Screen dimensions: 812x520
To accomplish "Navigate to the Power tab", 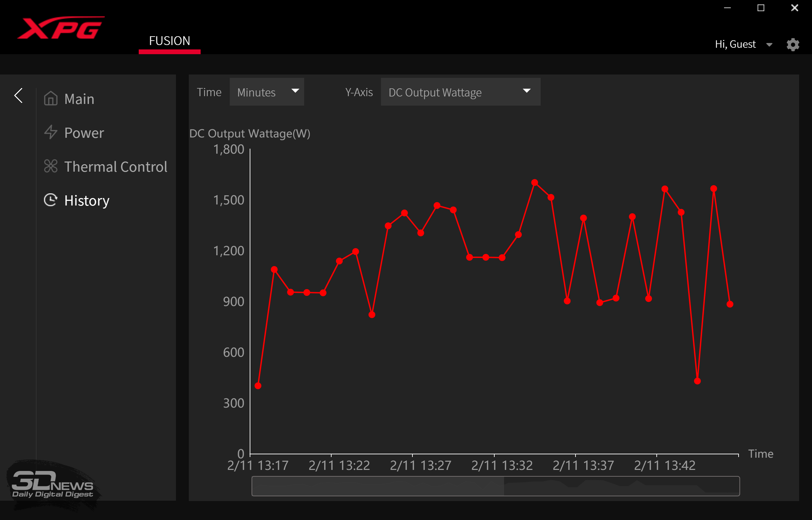I will [x=84, y=133].
